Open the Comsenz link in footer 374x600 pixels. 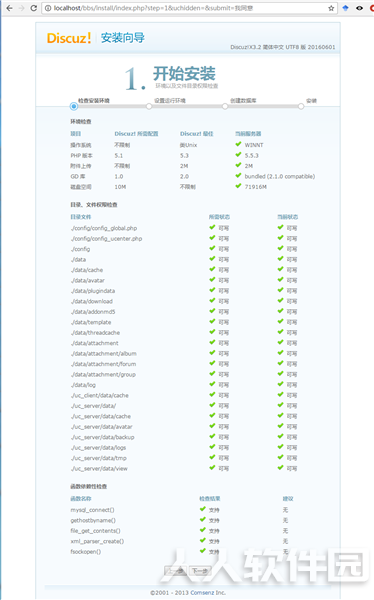[202, 592]
